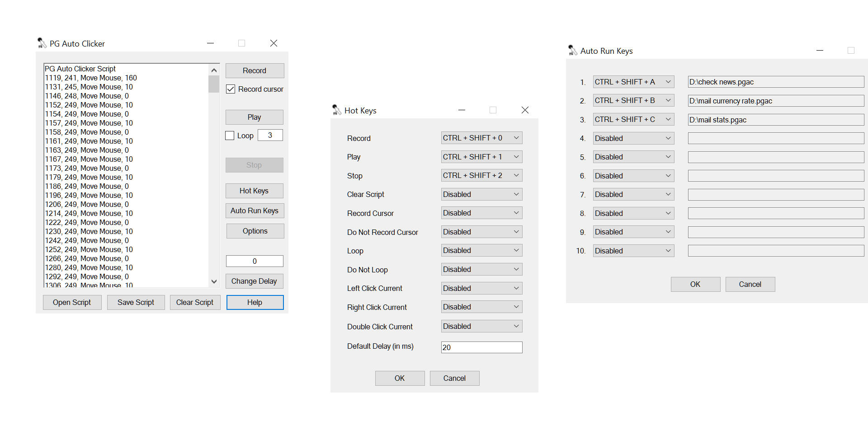Open the Record hotkey dropdown
Viewport: 868px width, 435px height.
482,138
